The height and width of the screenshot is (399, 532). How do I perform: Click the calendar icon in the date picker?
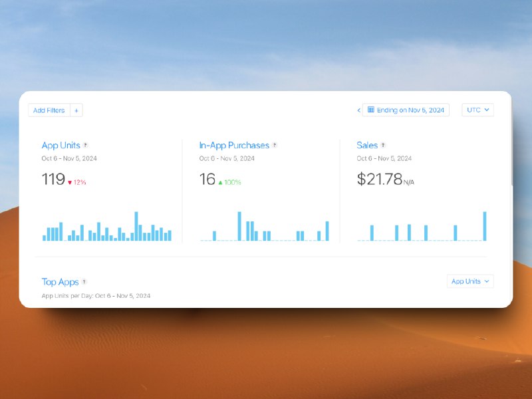coord(371,110)
